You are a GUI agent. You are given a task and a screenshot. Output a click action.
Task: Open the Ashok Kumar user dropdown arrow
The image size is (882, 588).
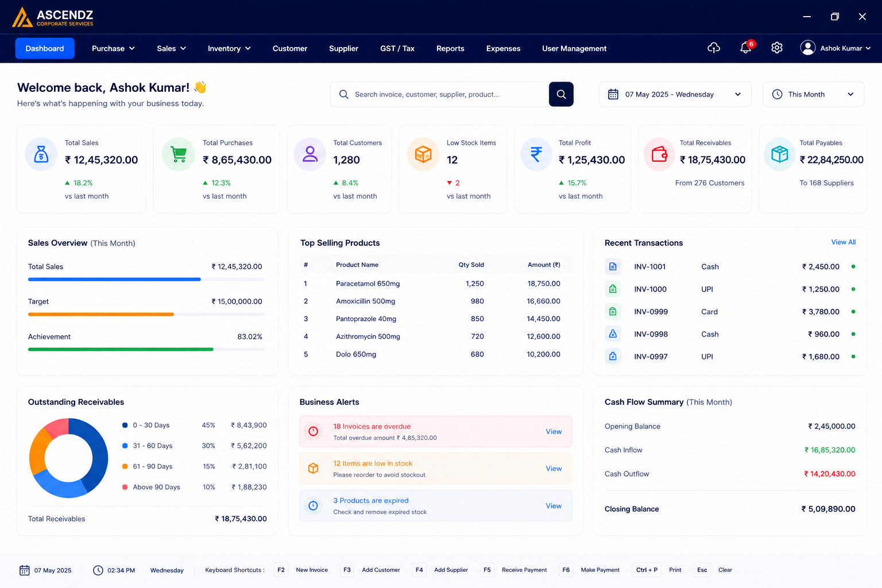tap(868, 48)
